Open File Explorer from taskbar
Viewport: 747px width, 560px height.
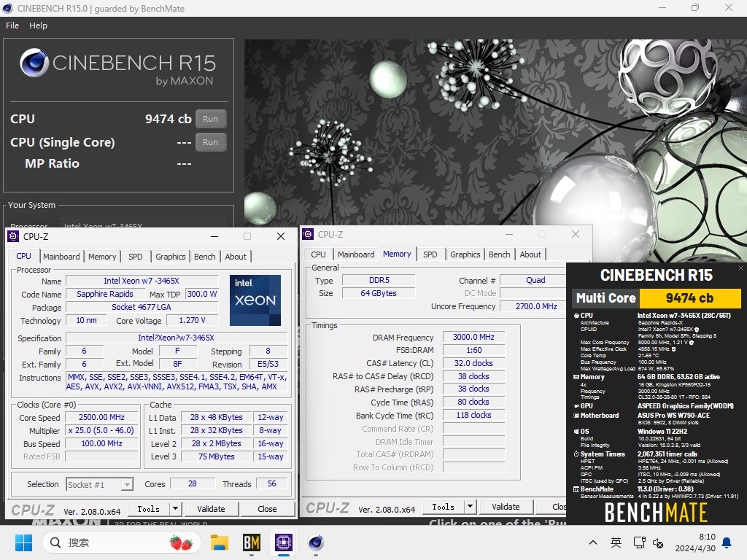click(x=220, y=542)
